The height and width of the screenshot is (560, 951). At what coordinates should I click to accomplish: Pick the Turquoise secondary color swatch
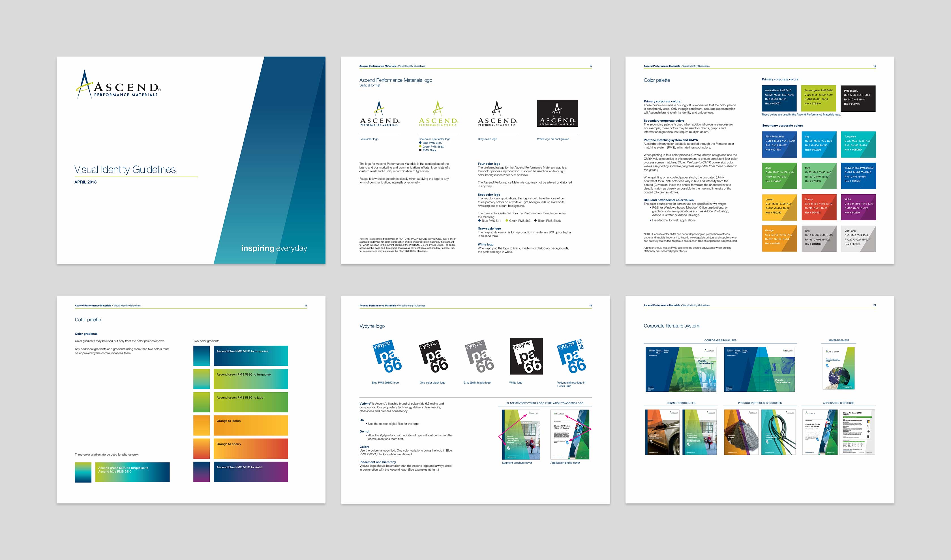tap(858, 145)
